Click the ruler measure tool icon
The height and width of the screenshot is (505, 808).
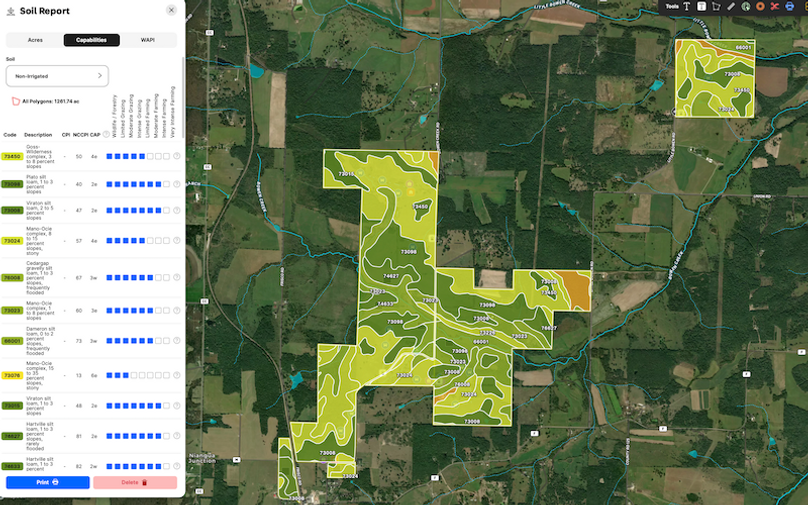tap(731, 6)
